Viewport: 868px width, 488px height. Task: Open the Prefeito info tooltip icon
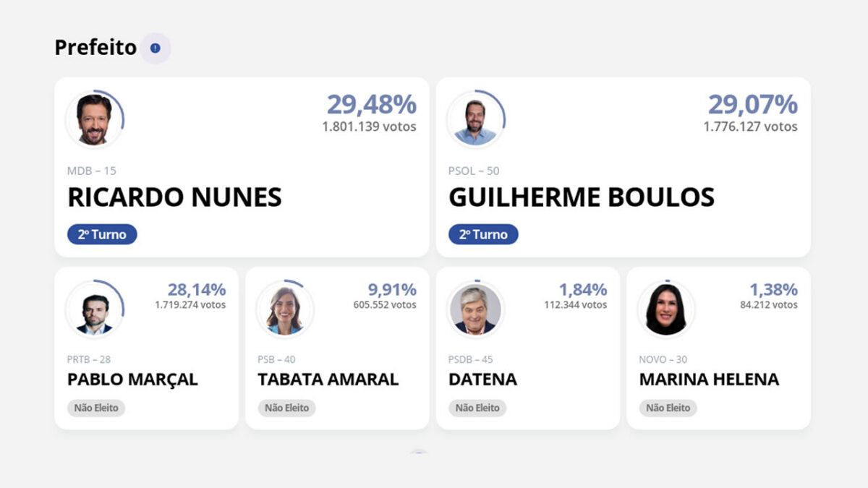(x=155, y=48)
